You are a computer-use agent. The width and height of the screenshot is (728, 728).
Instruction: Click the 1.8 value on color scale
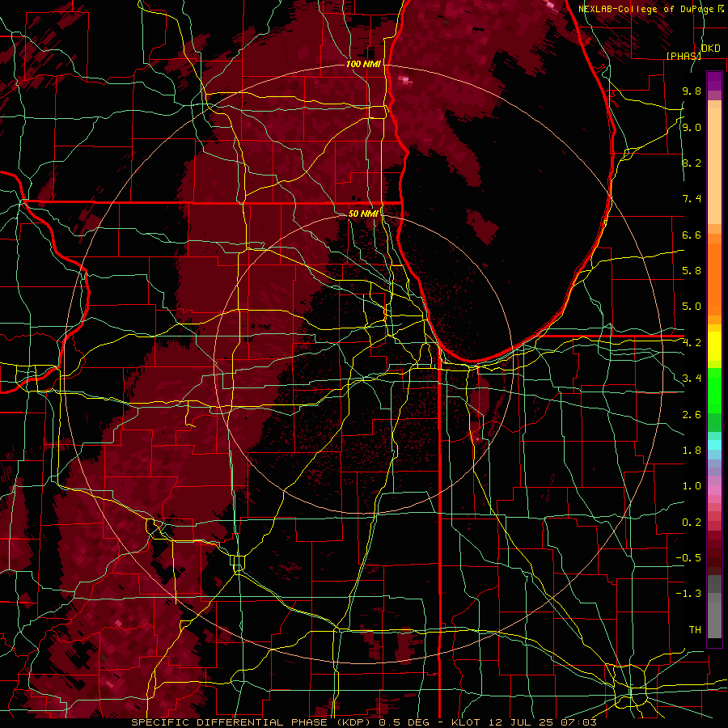692,451
